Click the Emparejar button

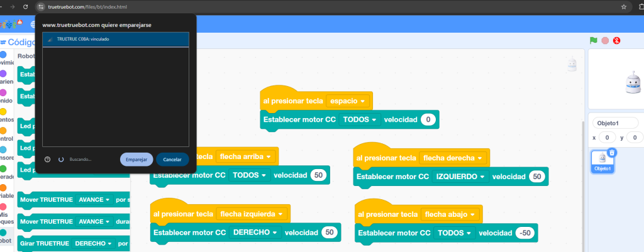pos(136,159)
